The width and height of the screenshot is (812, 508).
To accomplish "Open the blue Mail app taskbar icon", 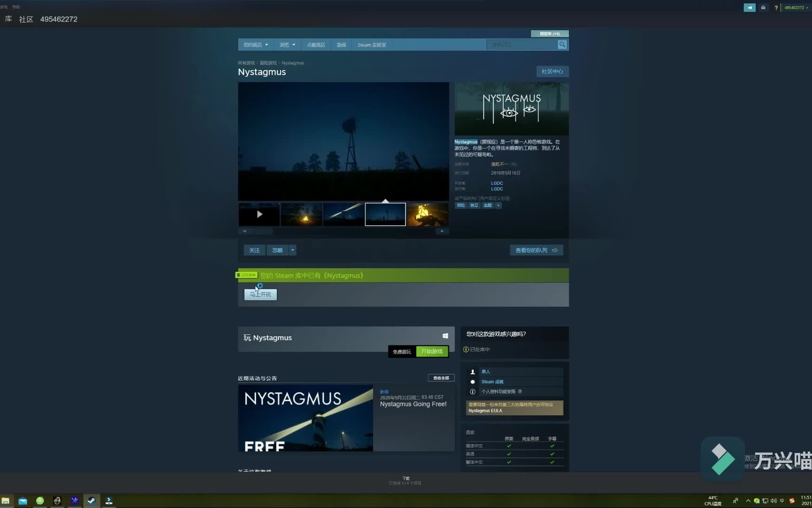I will pyautogui.click(x=23, y=501).
